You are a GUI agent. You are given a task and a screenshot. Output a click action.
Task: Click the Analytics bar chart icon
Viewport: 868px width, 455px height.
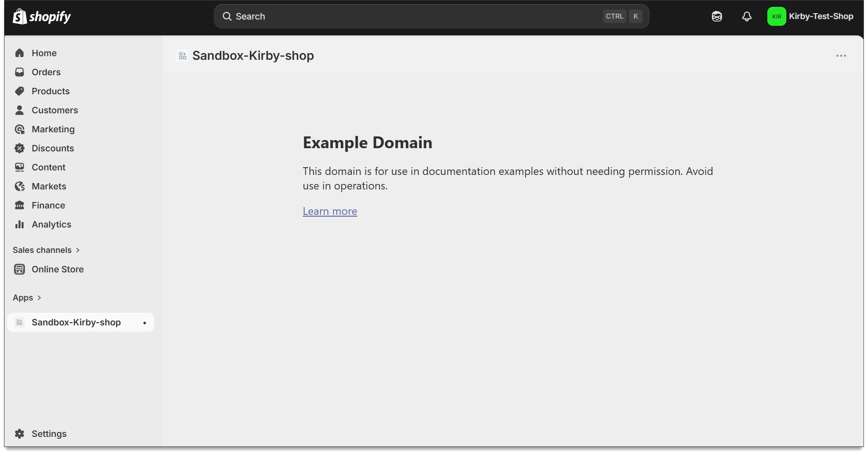point(20,224)
